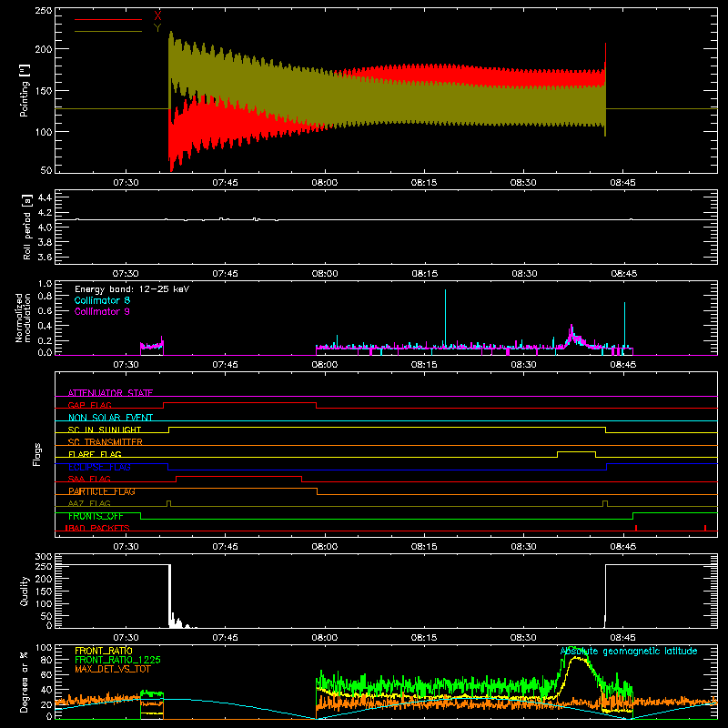728x728 pixels.
Task: Click the olive Y legend label
Action: (x=157, y=28)
